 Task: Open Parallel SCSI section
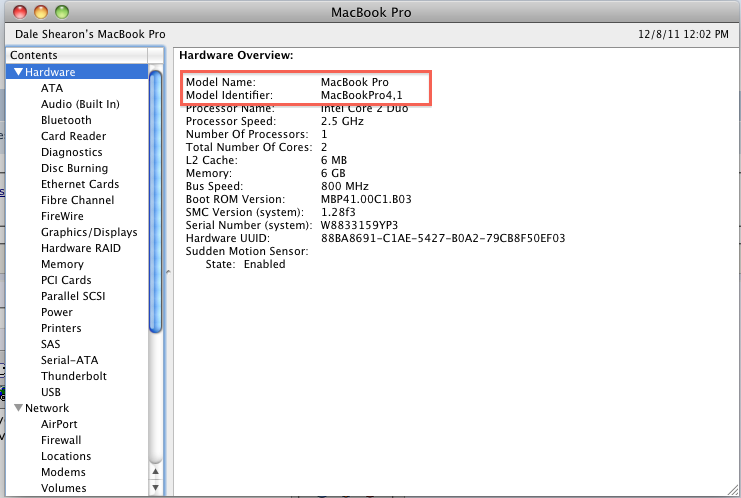(x=73, y=296)
